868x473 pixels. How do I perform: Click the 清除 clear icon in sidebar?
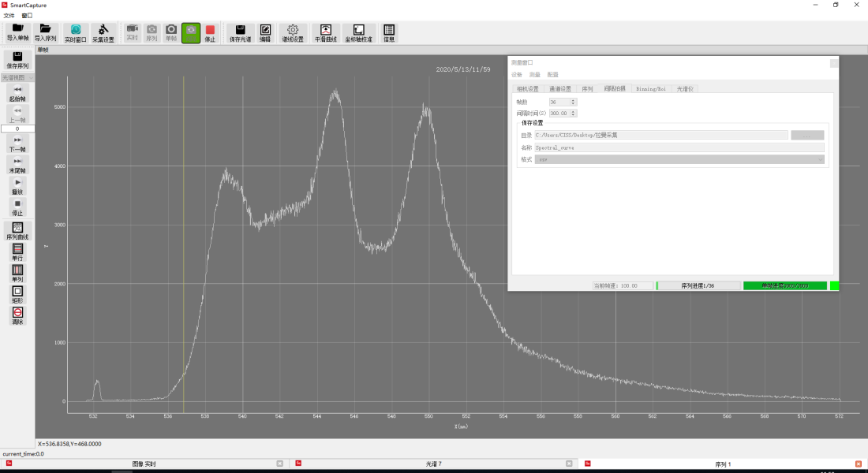click(x=17, y=315)
